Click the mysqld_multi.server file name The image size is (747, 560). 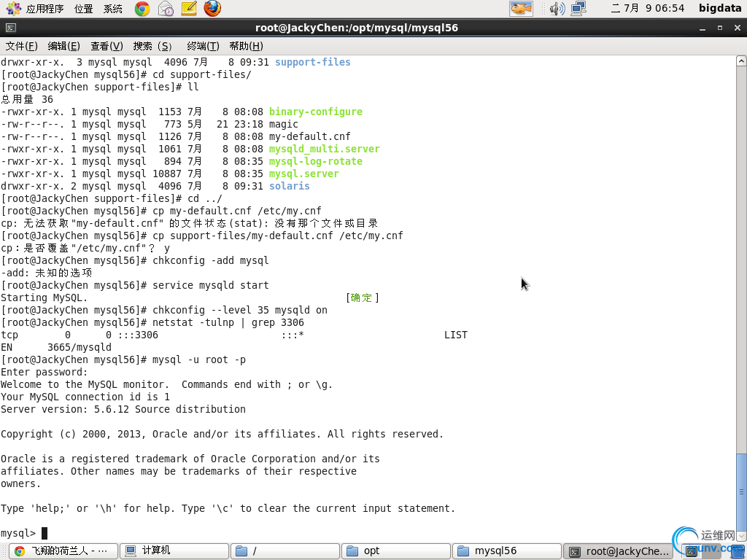[324, 149]
